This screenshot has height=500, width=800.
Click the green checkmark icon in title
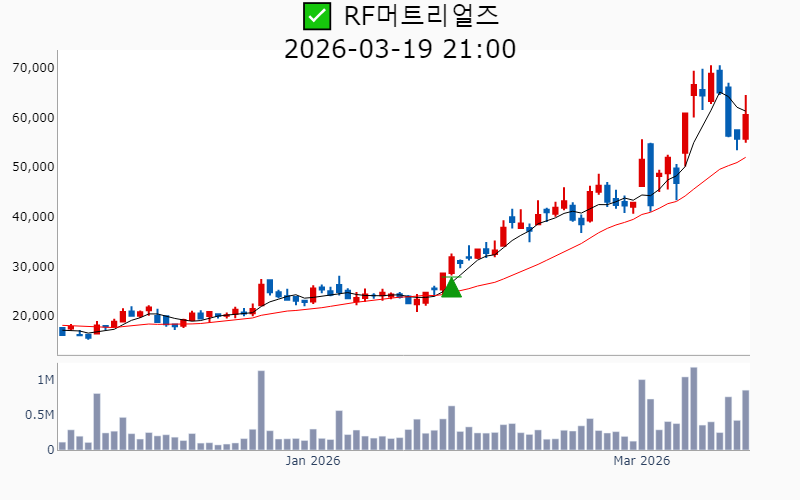[x=316, y=16]
